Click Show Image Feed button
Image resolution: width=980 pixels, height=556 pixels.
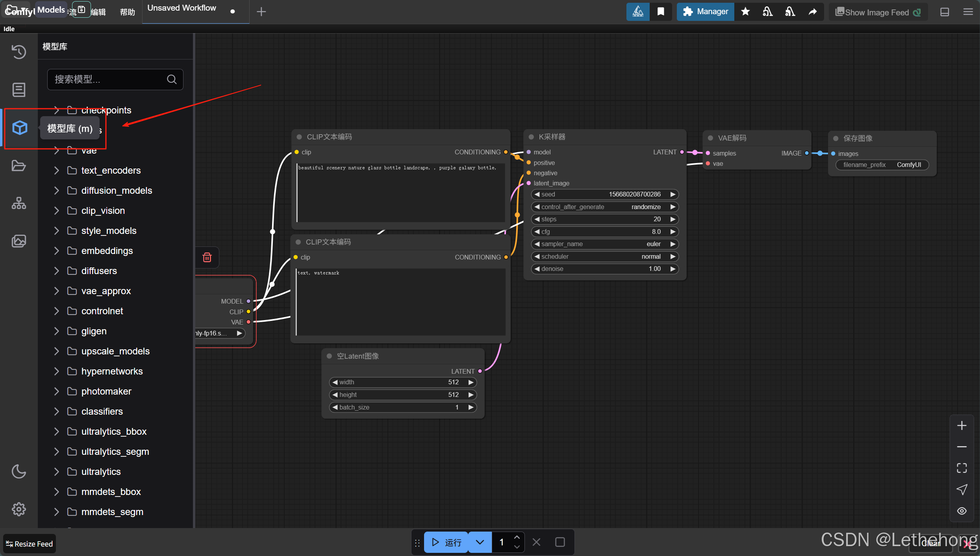(878, 12)
